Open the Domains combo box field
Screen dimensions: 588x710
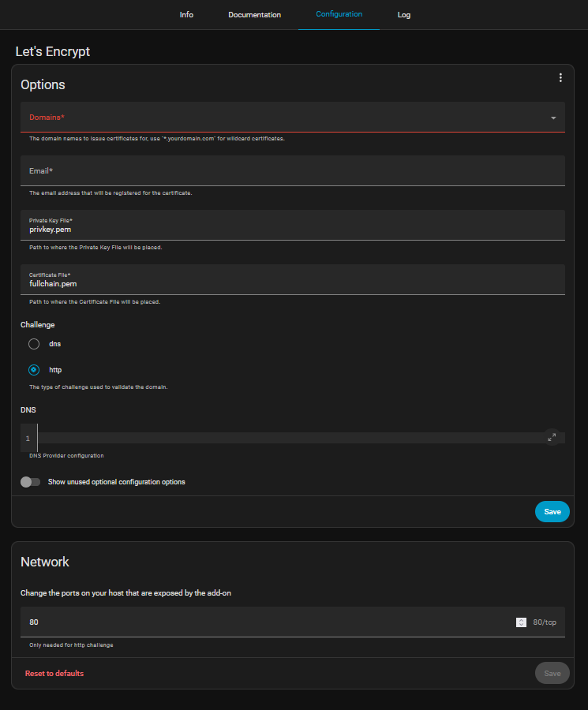[276, 118]
